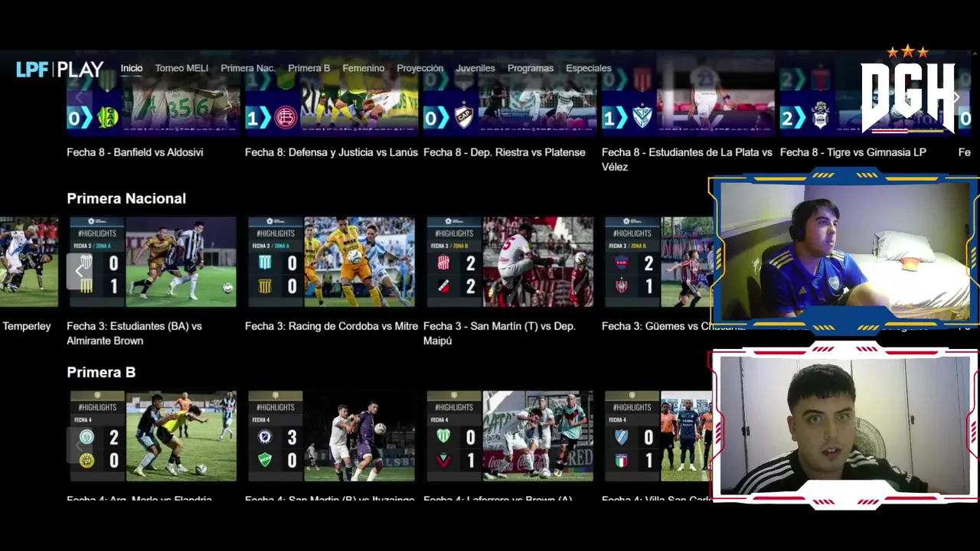Click the Platense CAP crest on the Fecha 8 thumbnail
Image resolution: width=980 pixels, height=551 pixels.
point(464,117)
